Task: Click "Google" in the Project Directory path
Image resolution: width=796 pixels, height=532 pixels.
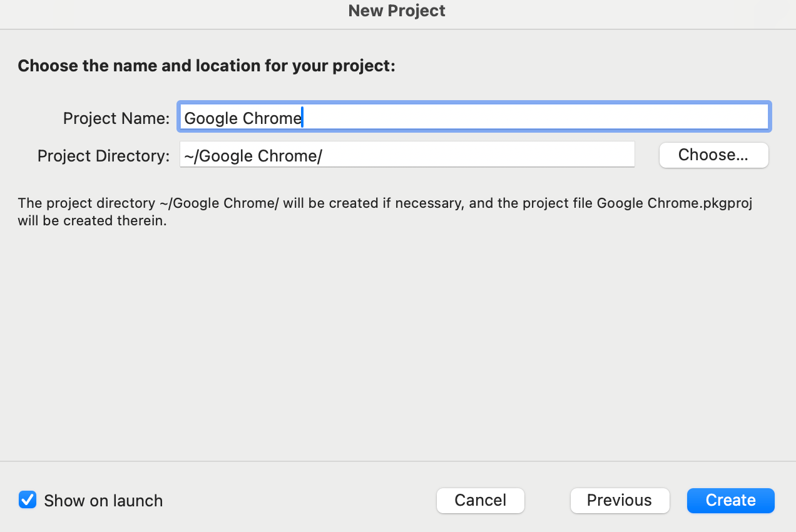Action: pyautogui.click(x=226, y=156)
